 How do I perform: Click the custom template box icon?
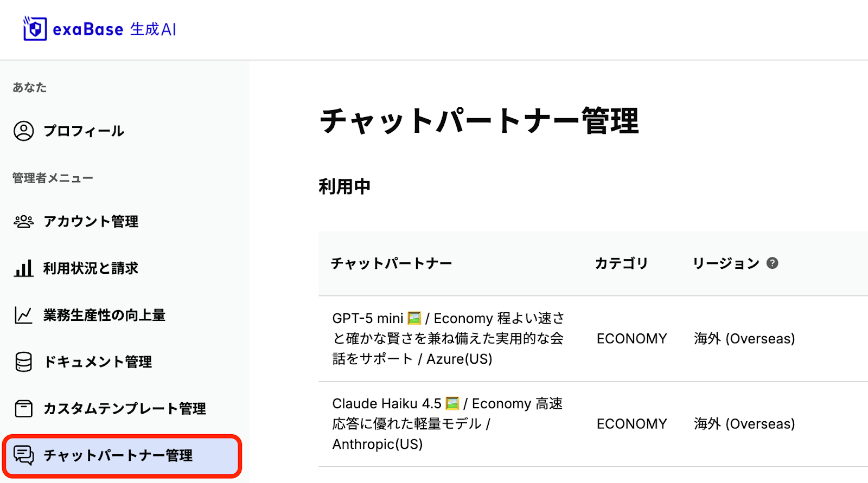[24, 408]
